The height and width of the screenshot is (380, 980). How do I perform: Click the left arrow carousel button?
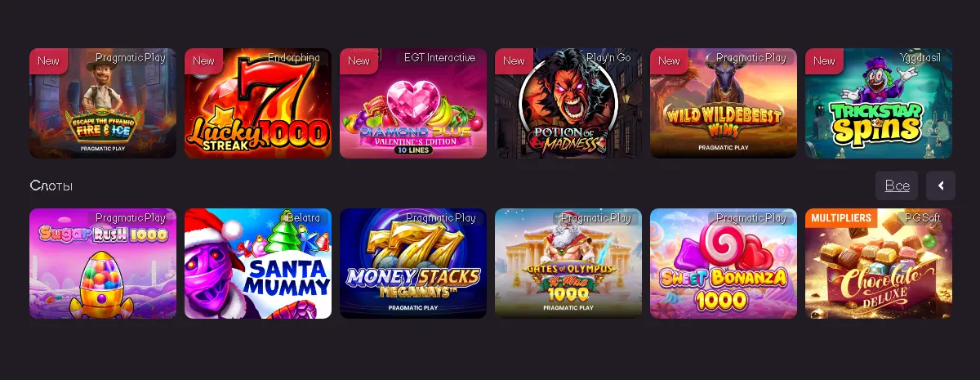(x=941, y=186)
